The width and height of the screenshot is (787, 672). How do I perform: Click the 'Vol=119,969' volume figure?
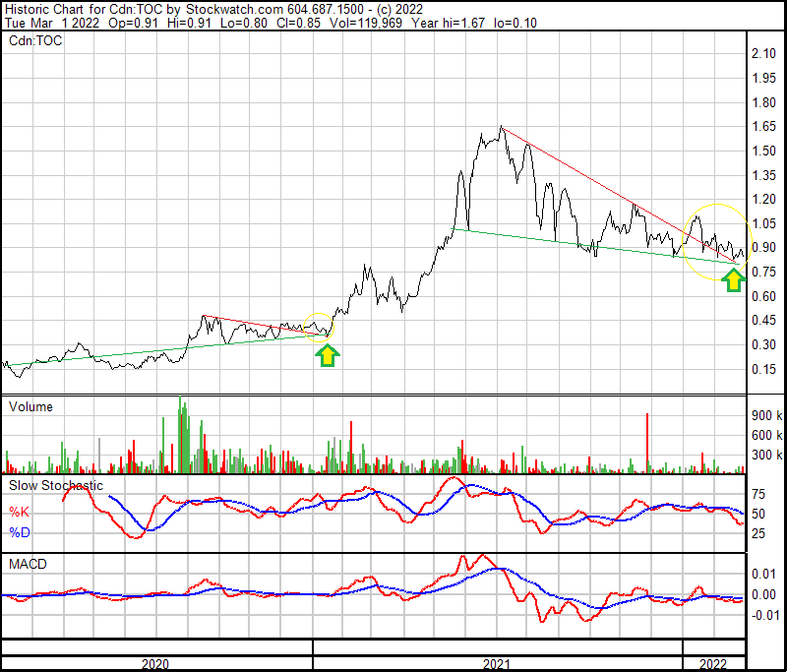(x=366, y=23)
